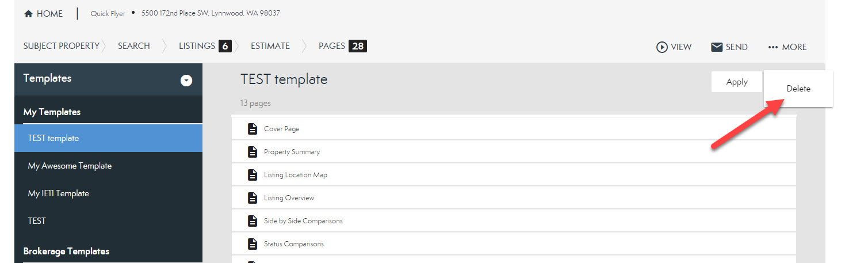Open the Pages step showing 28
This screenshot has width=868, height=263.
pyautogui.click(x=342, y=46)
